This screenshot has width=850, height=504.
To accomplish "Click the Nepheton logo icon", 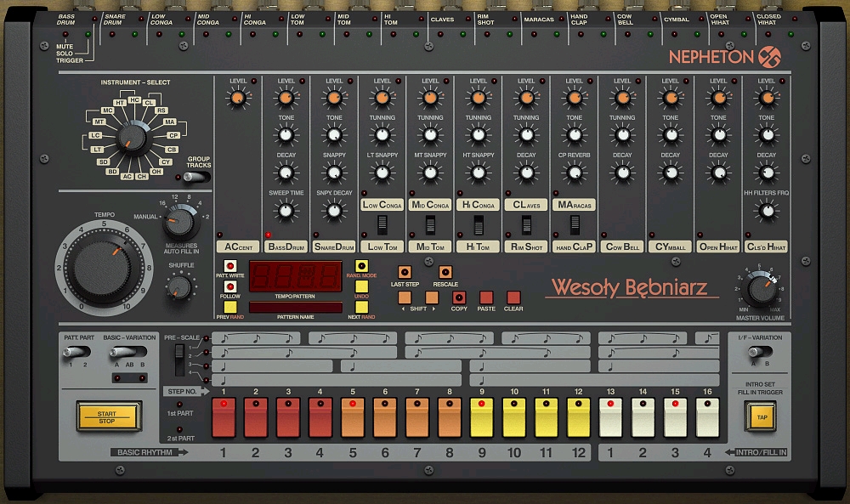I will (x=770, y=57).
